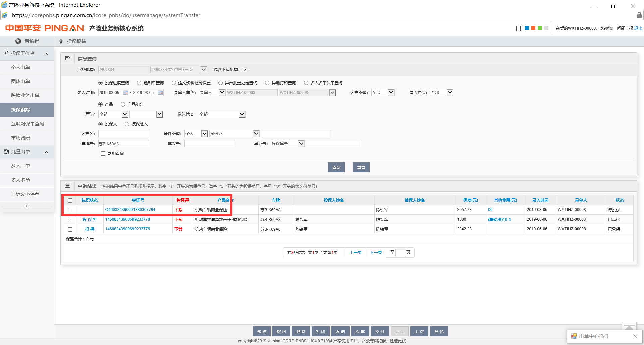Click the 车架号 input field

[x=210, y=144]
